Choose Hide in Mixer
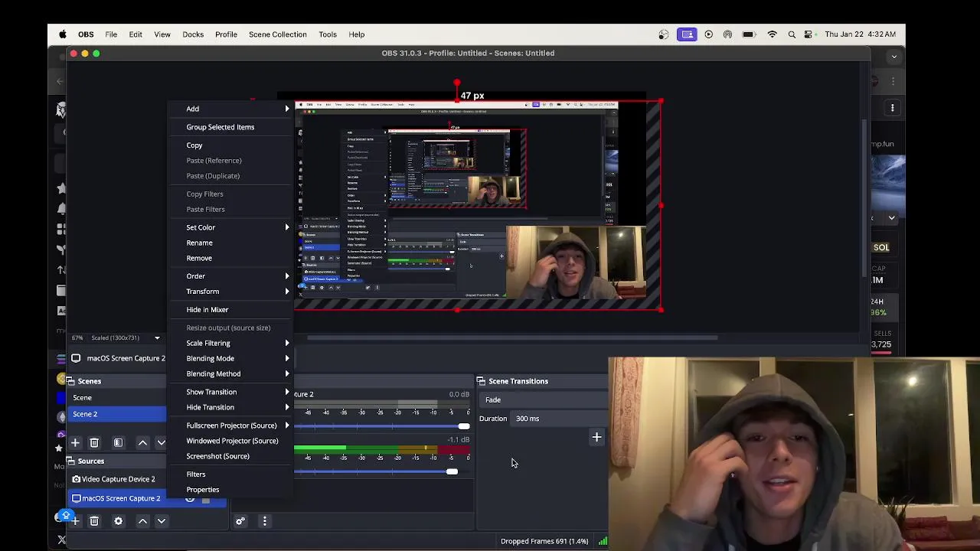980x551 pixels. pyautogui.click(x=207, y=310)
